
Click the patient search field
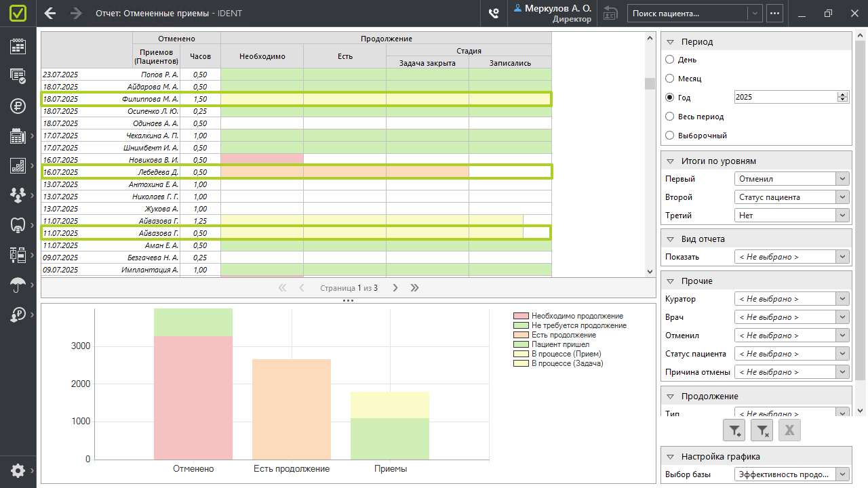point(687,13)
